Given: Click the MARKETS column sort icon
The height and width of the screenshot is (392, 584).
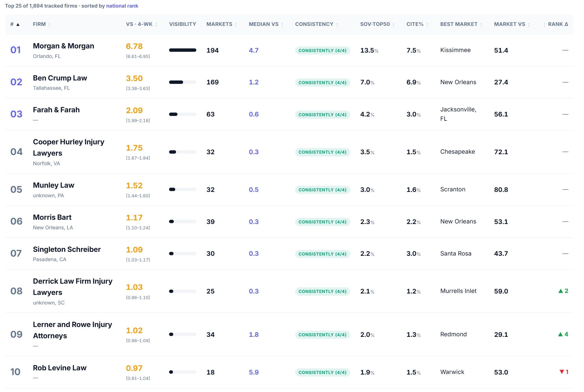Looking at the screenshot, I should tap(236, 25).
